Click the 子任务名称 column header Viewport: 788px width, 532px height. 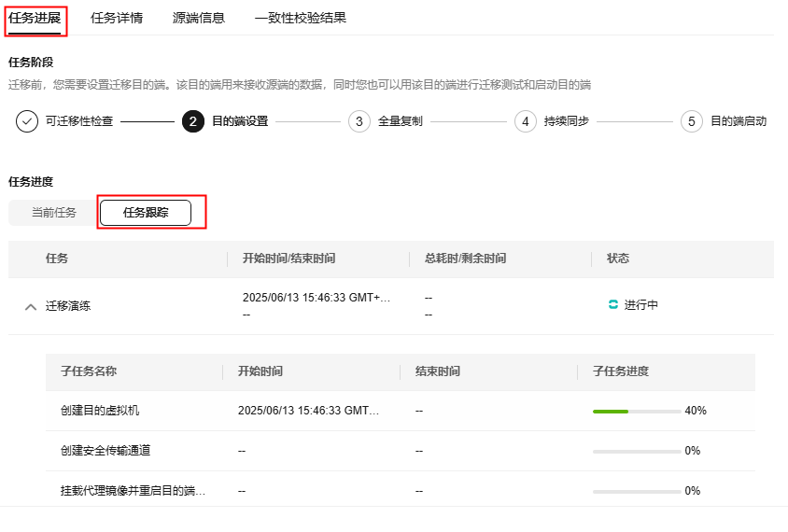89,371
